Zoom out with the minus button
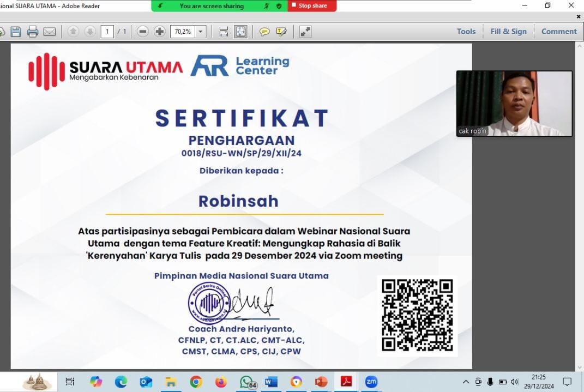This screenshot has width=584, height=392. pos(143,32)
